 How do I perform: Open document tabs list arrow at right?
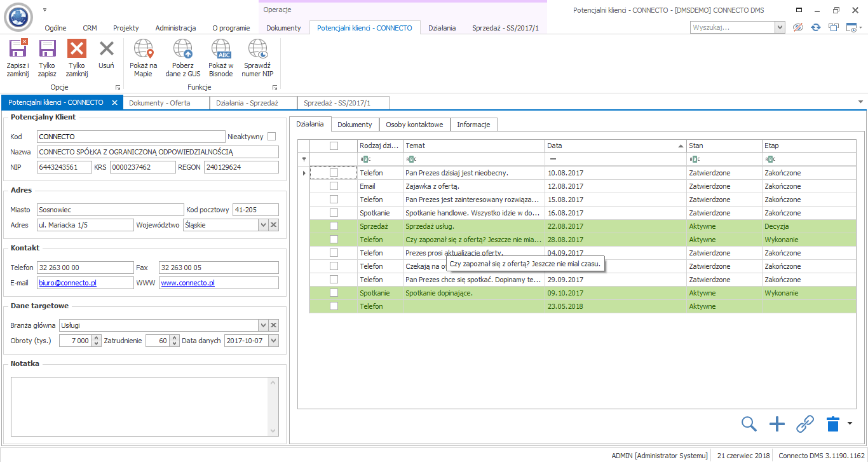[860, 102]
